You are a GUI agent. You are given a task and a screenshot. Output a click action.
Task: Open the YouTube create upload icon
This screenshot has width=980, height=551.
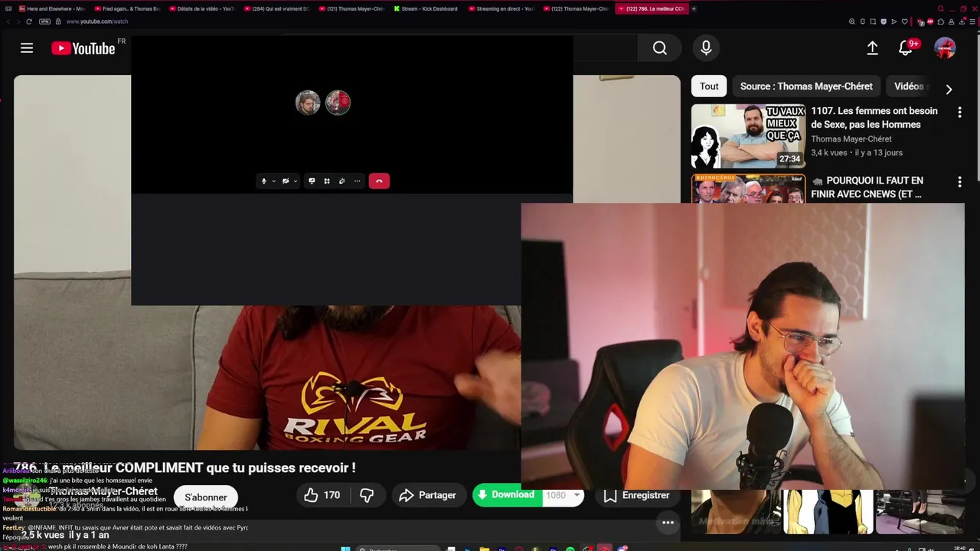(872, 48)
